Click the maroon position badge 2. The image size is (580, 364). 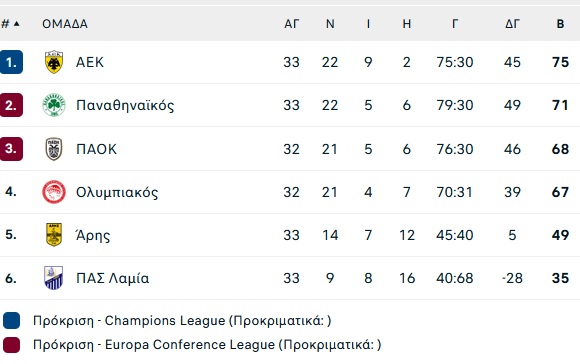pyautogui.click(x=11, y=105)
